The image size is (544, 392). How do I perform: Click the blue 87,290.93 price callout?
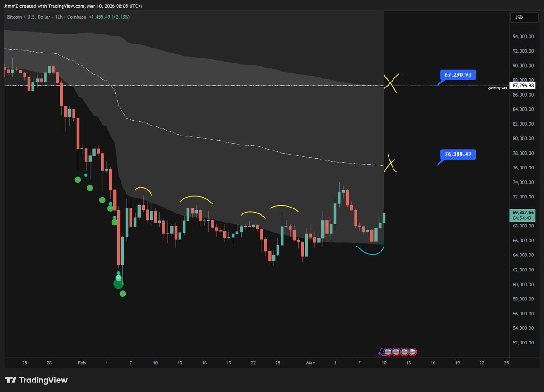458,75
